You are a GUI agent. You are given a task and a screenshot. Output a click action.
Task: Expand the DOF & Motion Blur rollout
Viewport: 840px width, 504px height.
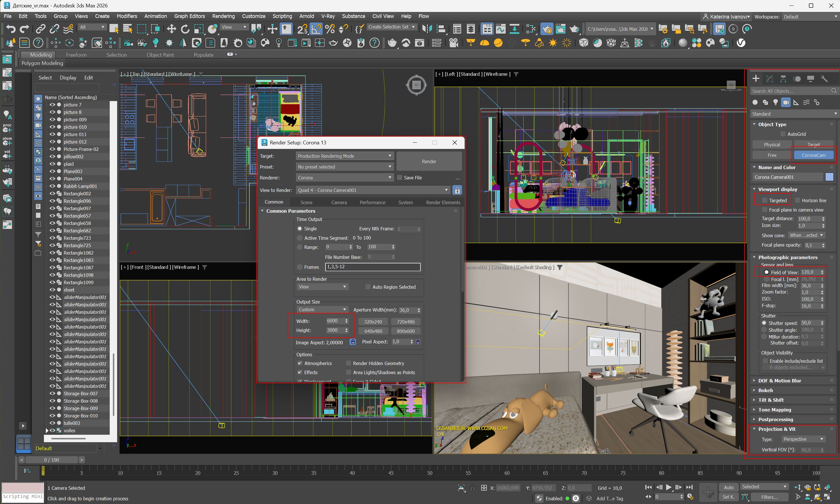tap(780, 381)
